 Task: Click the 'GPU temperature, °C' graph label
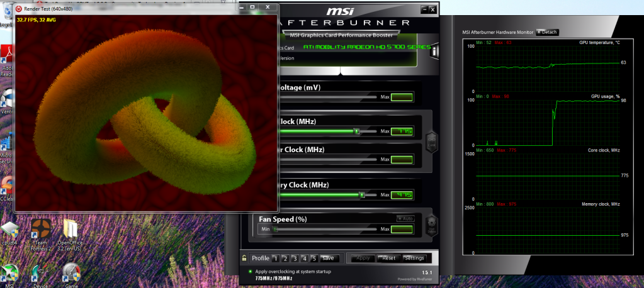point(600,43)
